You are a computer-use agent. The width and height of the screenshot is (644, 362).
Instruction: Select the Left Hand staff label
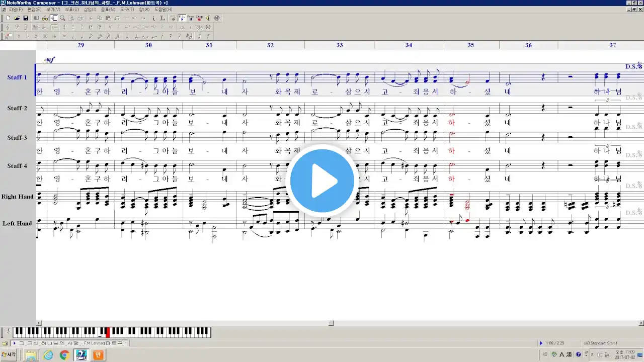tap(17, 223)
